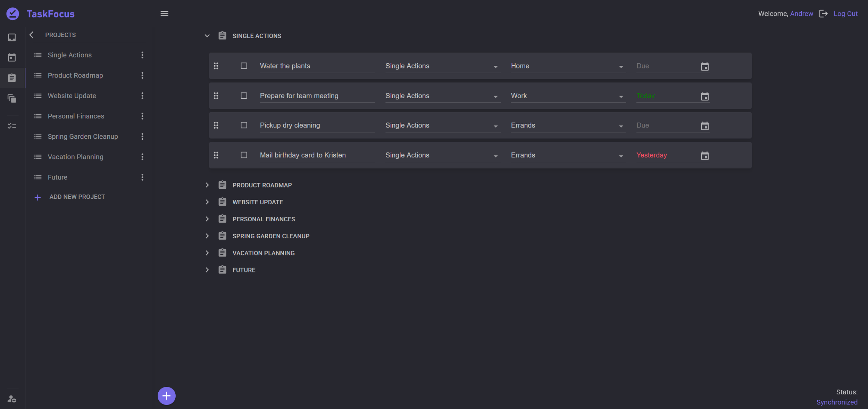This screenshot has width=868, height=409.
Task: Mark Prepare for team meeting complete
Action: [x=244, y=96]
